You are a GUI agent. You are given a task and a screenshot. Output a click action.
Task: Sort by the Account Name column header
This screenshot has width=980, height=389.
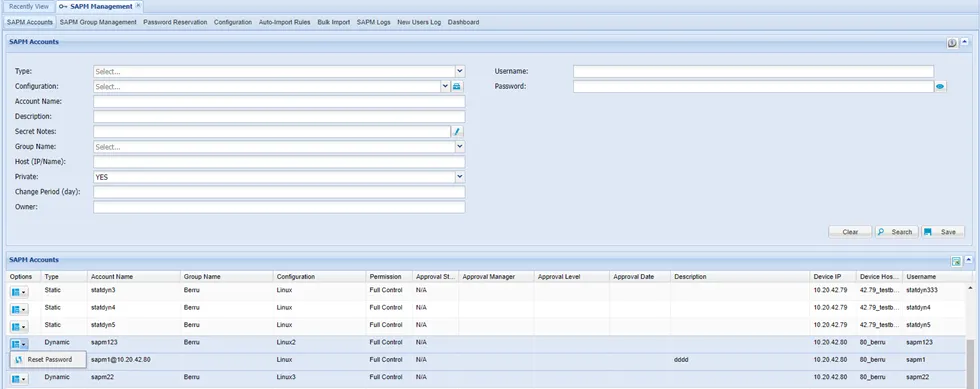point(134,276)
